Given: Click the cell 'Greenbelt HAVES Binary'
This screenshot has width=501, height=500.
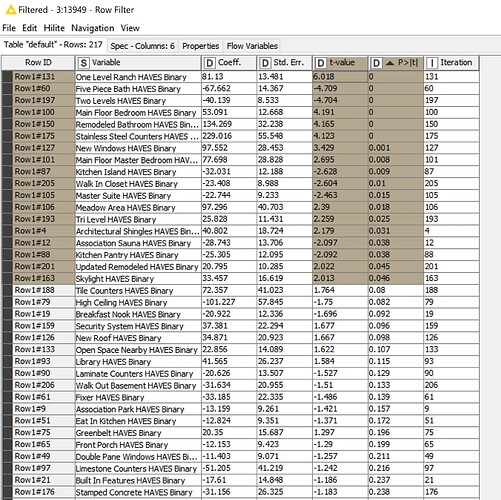Looking at the screenshot, I should pos(138,433).
